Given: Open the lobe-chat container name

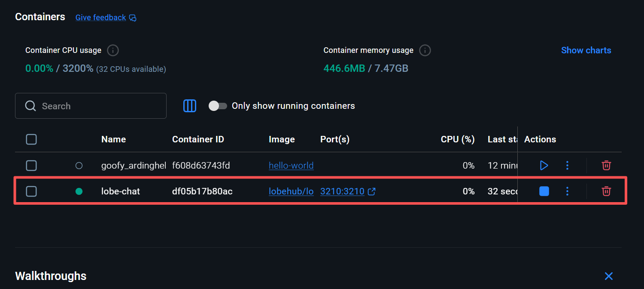Looking at the screenshot, I should coord(121,191).
